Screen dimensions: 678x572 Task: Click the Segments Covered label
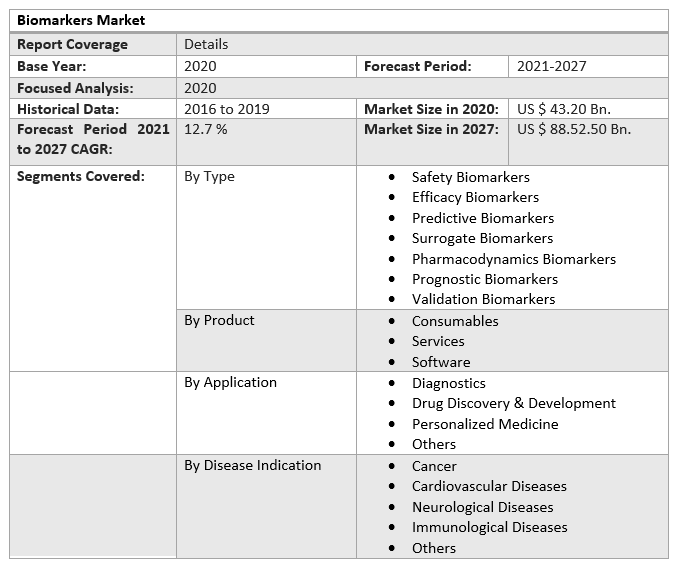point(81,177)
